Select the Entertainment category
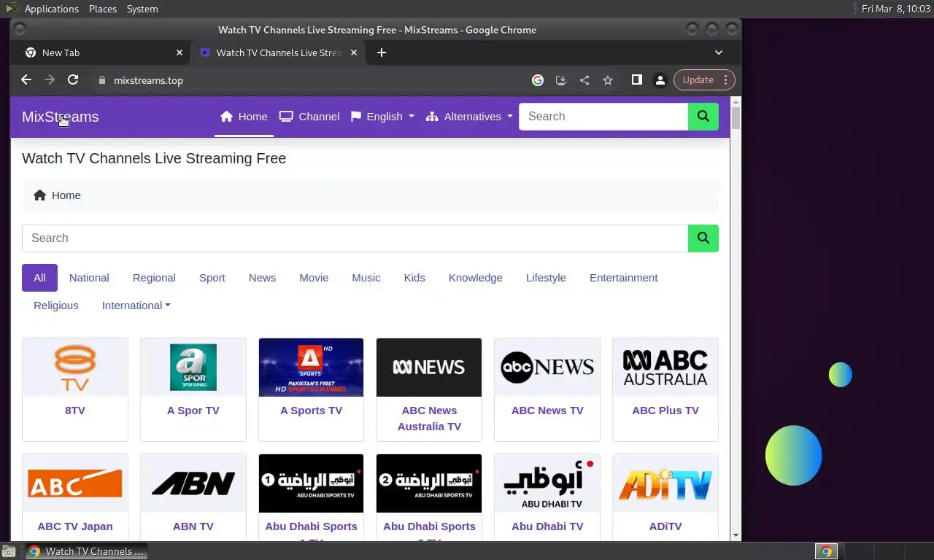 (624, 278)
